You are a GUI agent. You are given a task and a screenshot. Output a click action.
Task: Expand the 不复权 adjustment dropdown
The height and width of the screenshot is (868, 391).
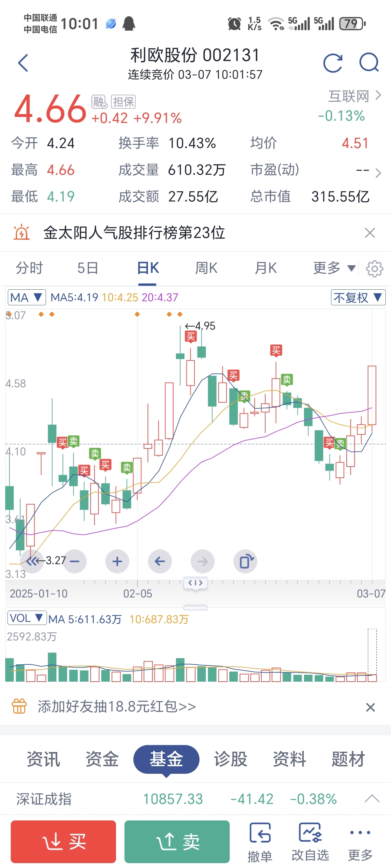coord(358,297)
